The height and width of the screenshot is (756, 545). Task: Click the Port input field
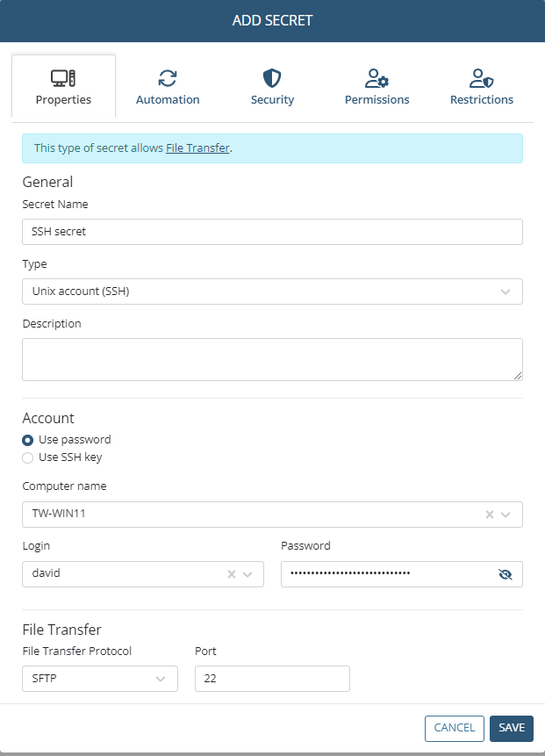tap(272, 679)
